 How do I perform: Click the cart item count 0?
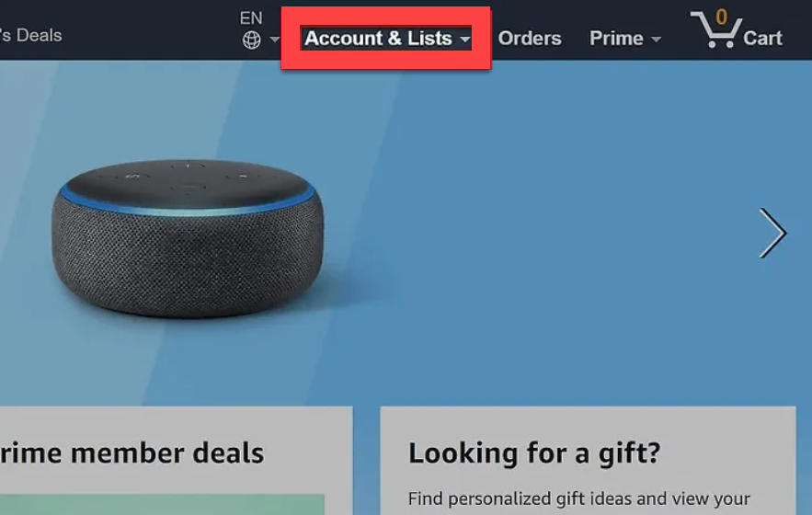click(x=721, y=17)
